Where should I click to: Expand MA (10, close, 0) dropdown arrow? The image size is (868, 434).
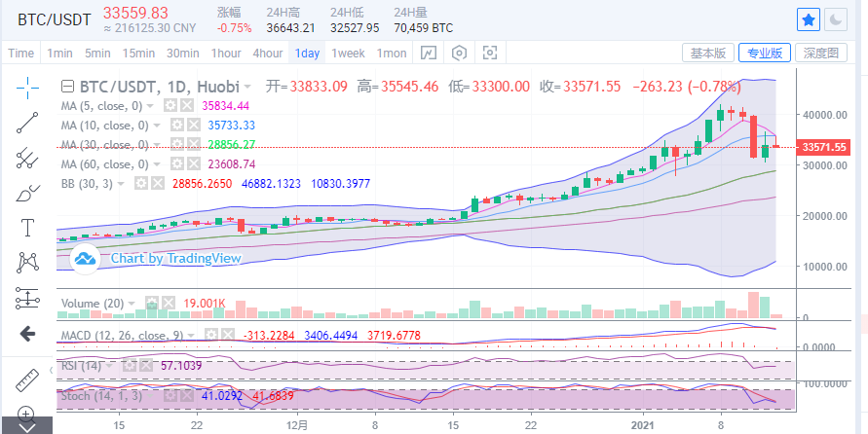click(158, 127)
